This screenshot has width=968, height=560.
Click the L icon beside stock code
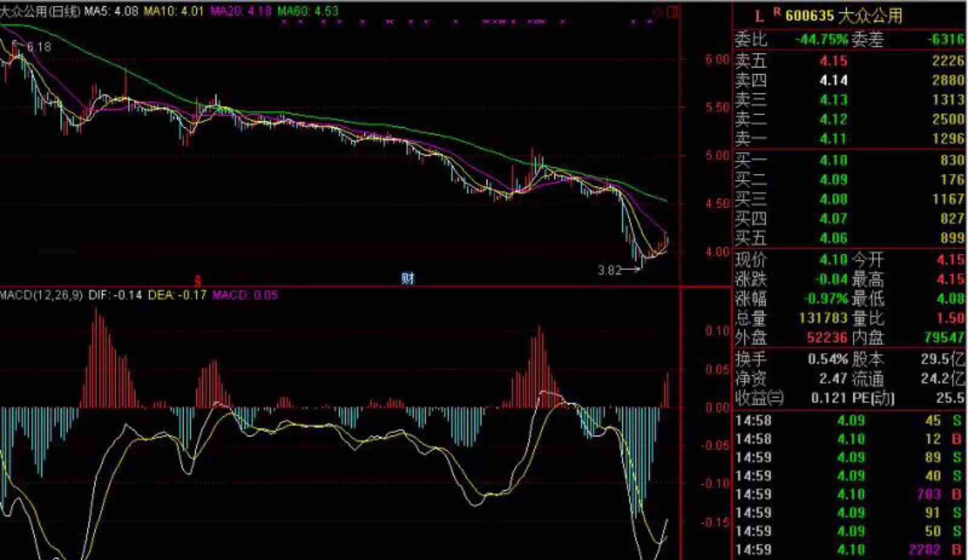(x=759, y=16)
